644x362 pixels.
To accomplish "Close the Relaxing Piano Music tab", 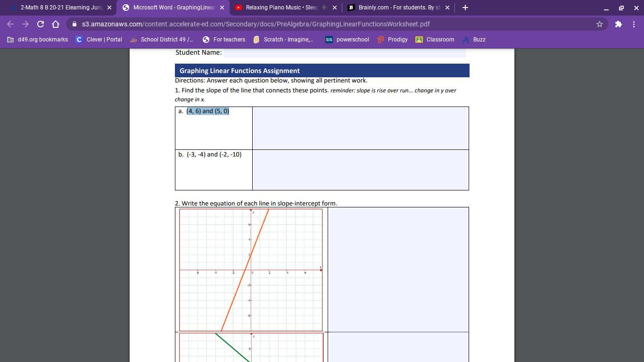I will pyautogui.click(x=335, y=8).
